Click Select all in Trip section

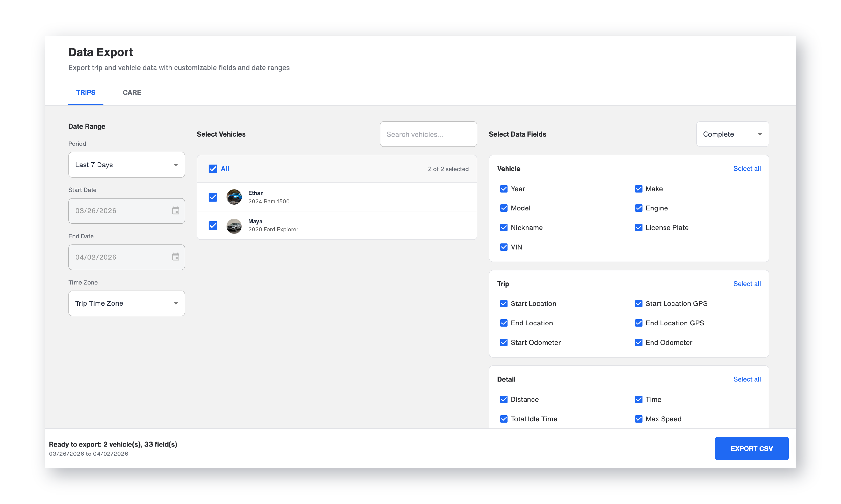point(747,283)
